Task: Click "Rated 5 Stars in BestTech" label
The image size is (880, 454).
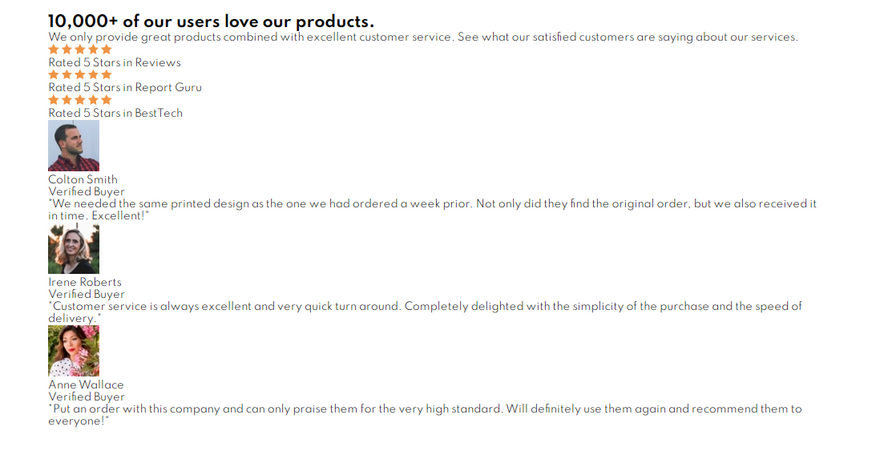Action: coord(116,113)
